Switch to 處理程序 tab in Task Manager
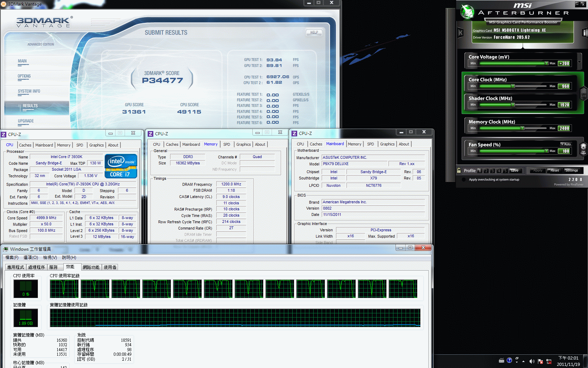The width and height of the screenshot is (588, 368). (x=37, y=267)
